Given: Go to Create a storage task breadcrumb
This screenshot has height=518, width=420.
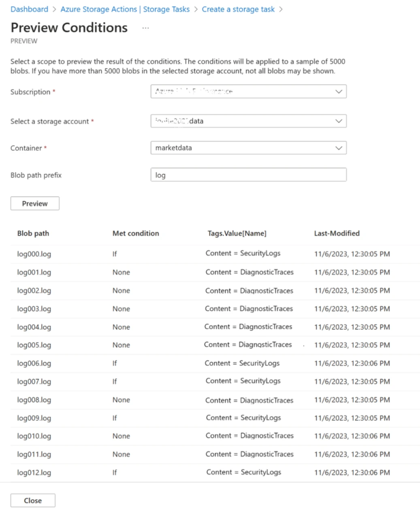Looking at the screenshot, I should [x=238, y=9].
